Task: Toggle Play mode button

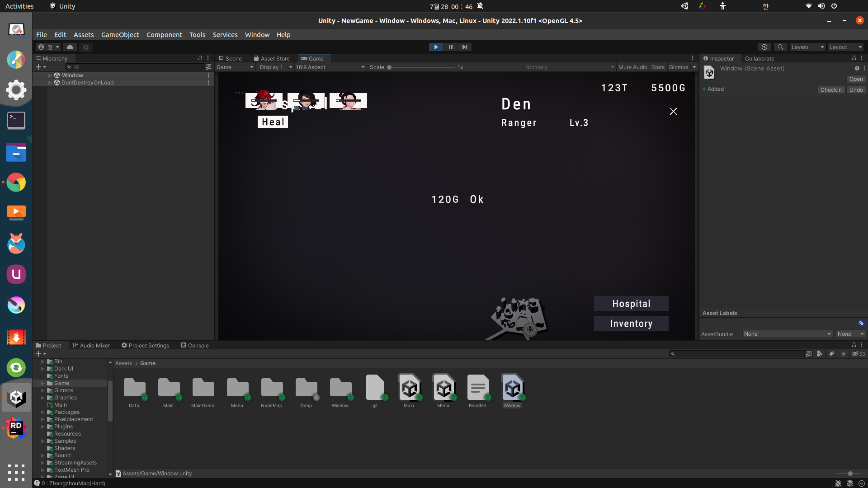Action: (436, 47)
